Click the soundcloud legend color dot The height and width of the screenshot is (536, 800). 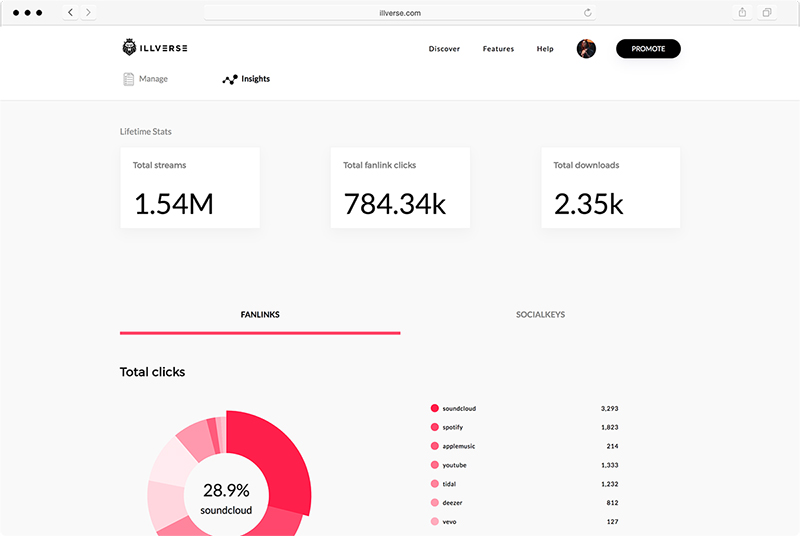coord(435,408)
